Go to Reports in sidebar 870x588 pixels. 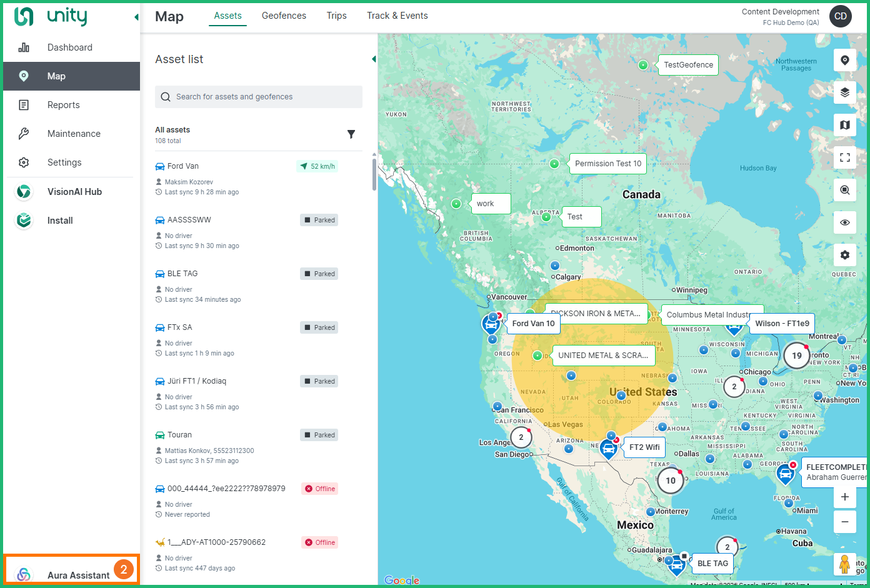(64, 105)
